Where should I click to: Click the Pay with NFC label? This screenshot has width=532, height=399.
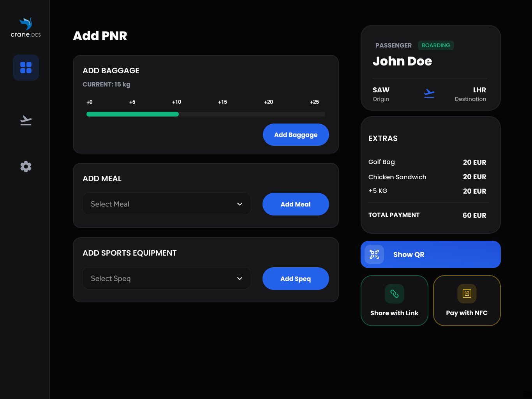click(467, 313)
